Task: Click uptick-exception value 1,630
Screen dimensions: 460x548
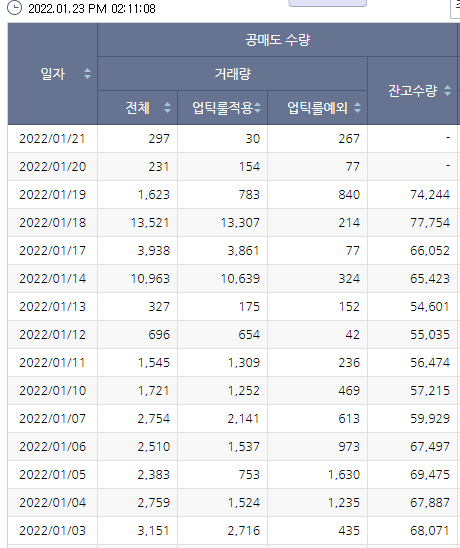Action: tap(344, 475)
